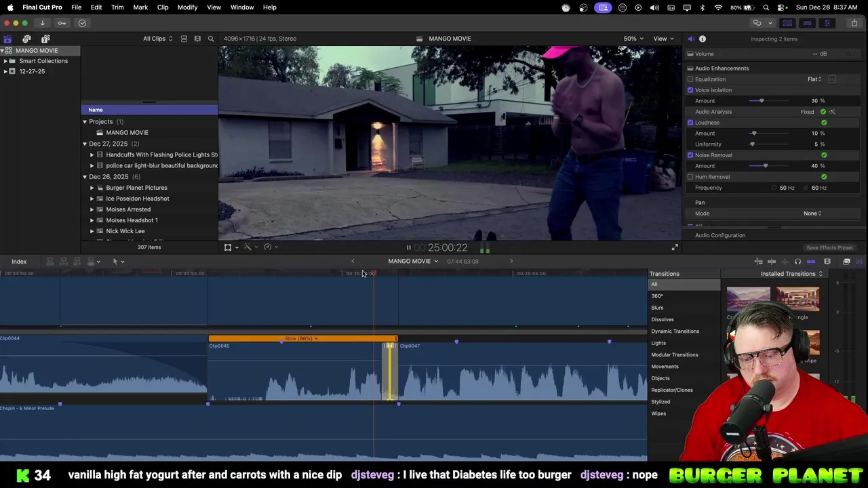The width and height of the screenshot is (868, 488).
Task: Select the Blurs transitions category
Action: tap(657, 308)
